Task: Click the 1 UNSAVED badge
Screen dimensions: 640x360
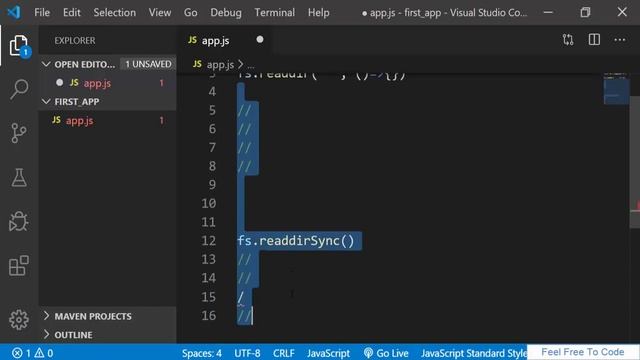Action: coord(148,64)
